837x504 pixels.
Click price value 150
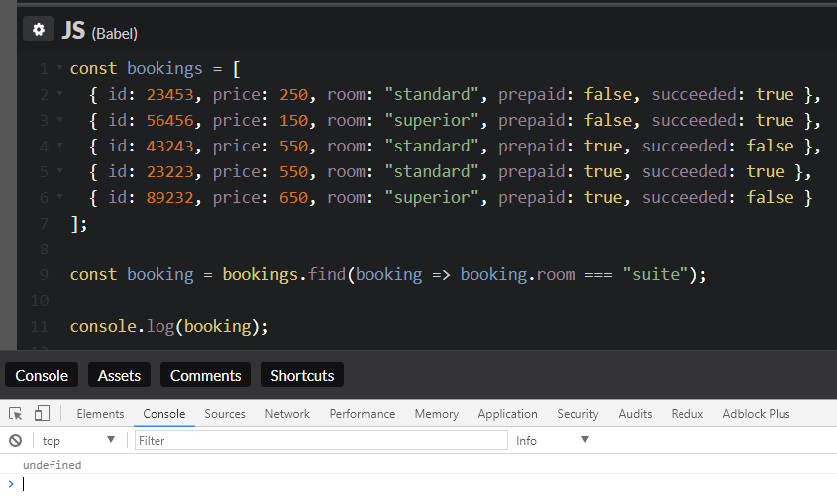(293, 120)
